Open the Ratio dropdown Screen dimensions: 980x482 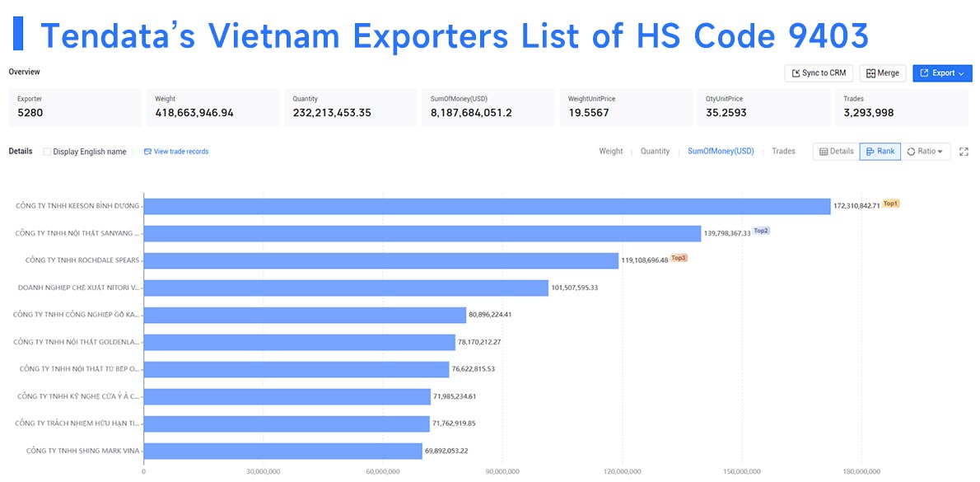[925, 152]
